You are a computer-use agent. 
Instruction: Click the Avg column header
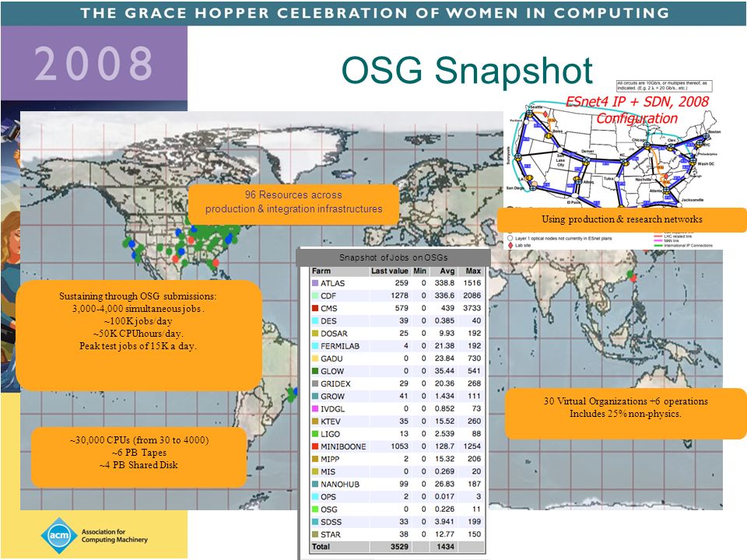[447, 271]
